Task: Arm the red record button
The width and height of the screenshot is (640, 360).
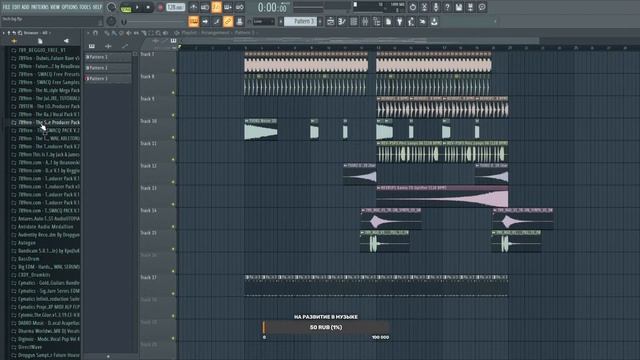Action: tap(160, 7)
